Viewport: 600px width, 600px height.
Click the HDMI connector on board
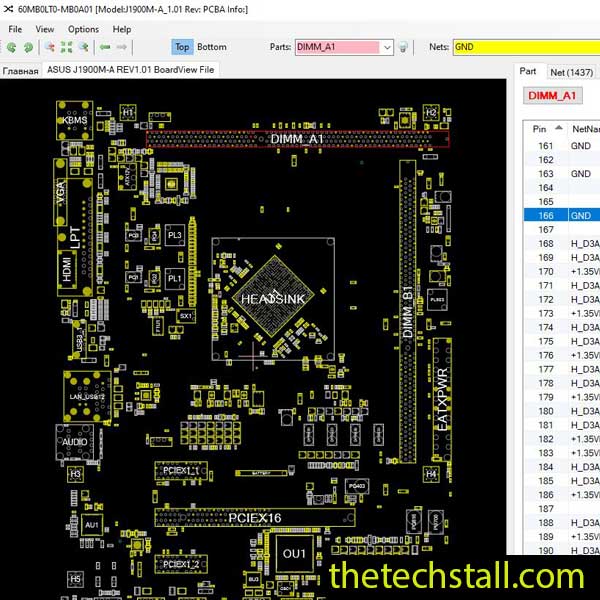67,269
